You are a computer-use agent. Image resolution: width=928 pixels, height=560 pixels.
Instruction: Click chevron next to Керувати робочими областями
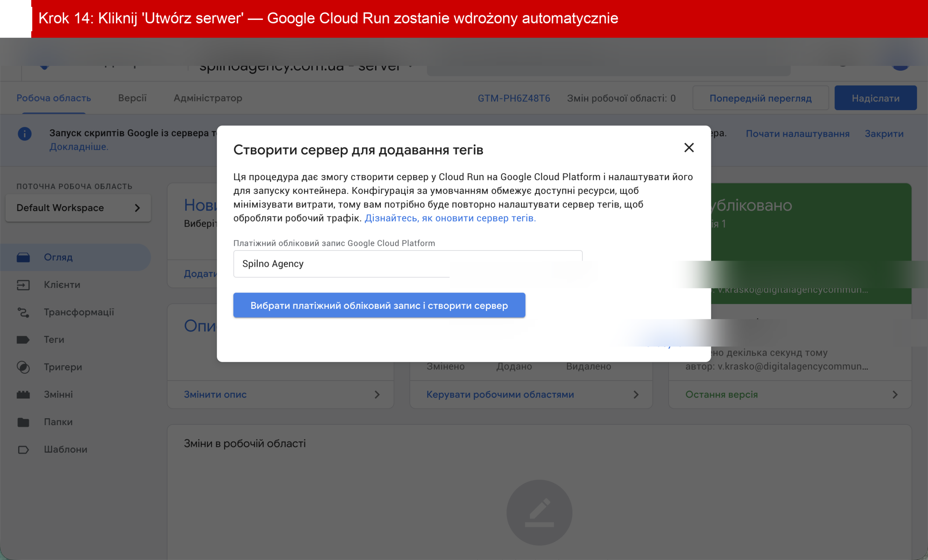(636, 394)
